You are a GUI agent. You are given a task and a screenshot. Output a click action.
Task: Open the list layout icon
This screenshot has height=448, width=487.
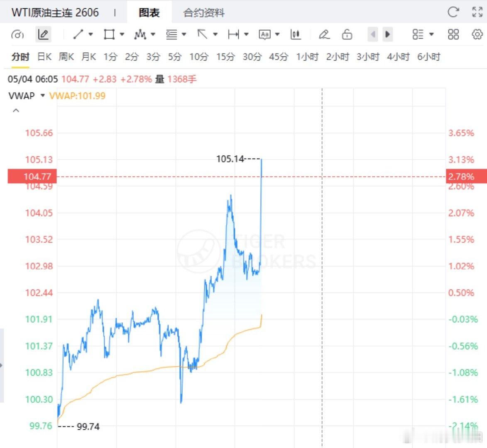pos(418,34)
